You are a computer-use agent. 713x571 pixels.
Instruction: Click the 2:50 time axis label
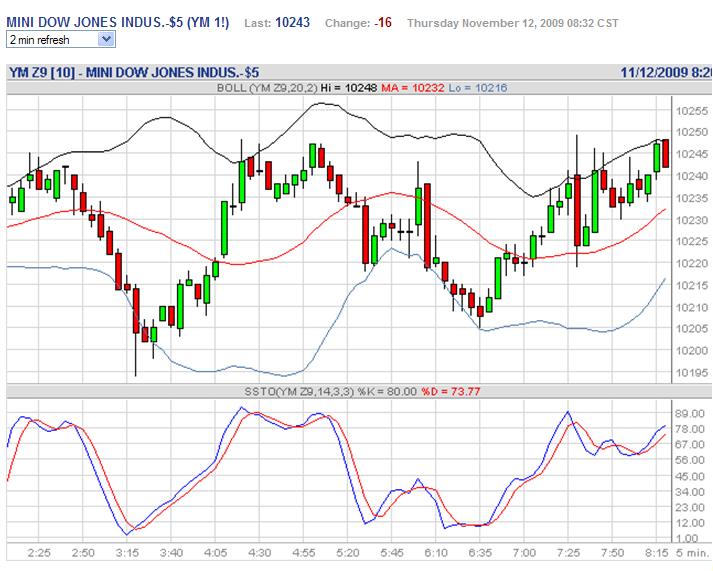point(83,553)
